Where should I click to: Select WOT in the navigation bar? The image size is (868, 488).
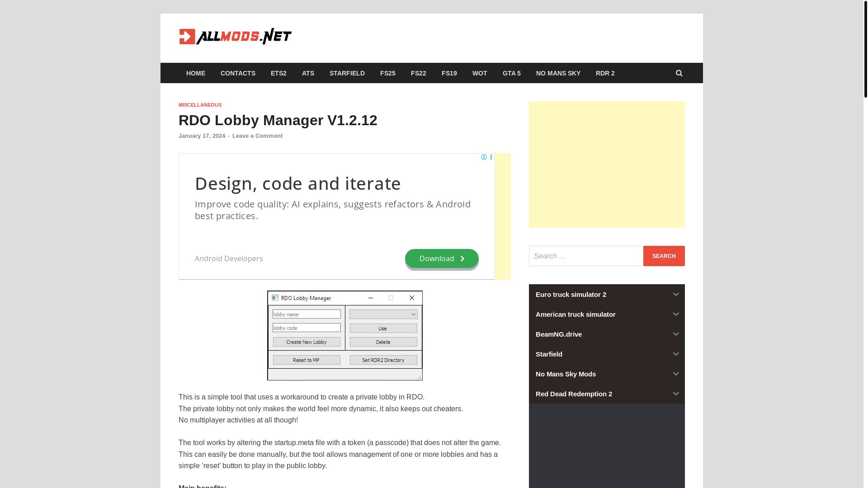[480, 73]
